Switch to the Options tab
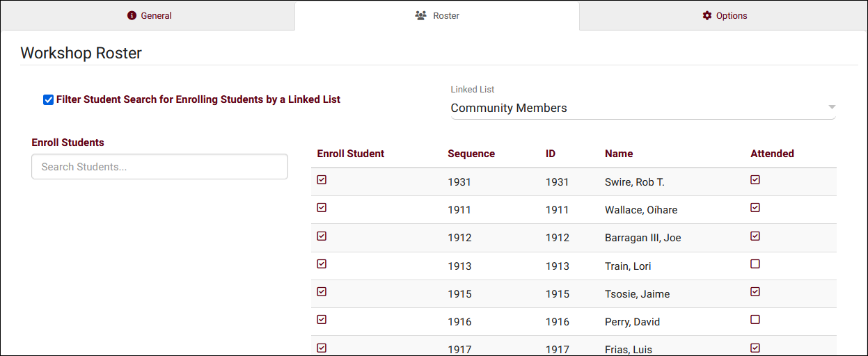Screen dimensions: 868x356 [x=724, y=15]
